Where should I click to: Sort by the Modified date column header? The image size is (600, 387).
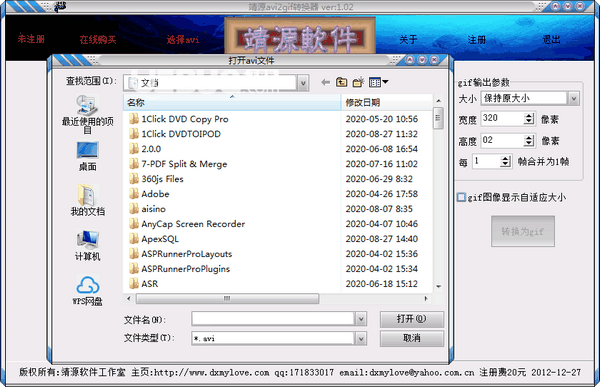pos(386,102)
